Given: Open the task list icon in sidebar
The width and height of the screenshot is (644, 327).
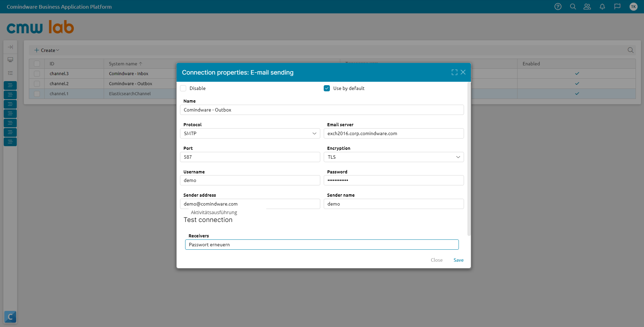Looking at the screenshot, I should pyautogui.click(x=10, y=73).
